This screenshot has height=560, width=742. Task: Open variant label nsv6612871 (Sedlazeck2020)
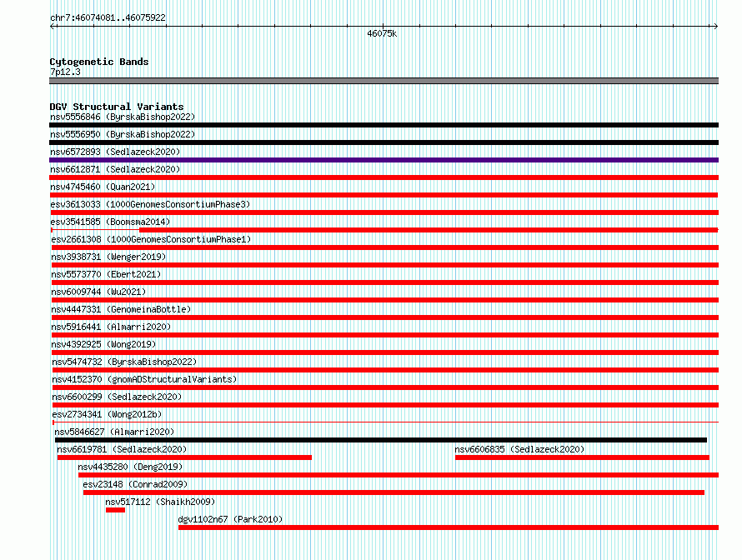(115, 169)
